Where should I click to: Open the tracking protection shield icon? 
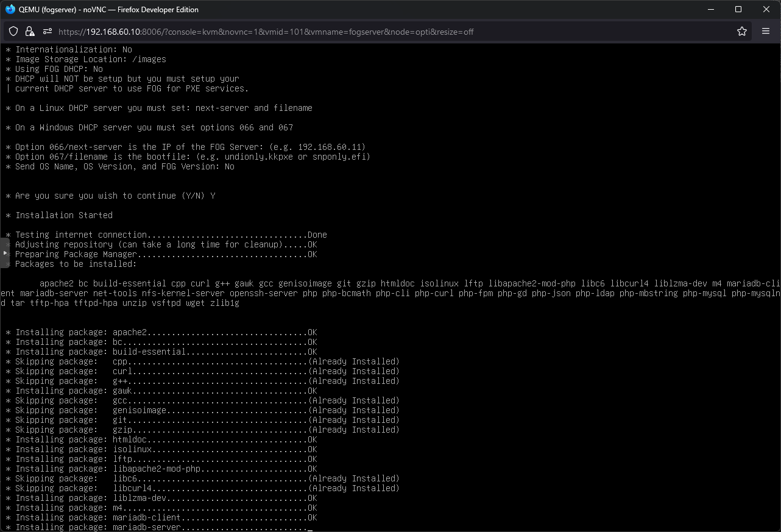(13, 32)
